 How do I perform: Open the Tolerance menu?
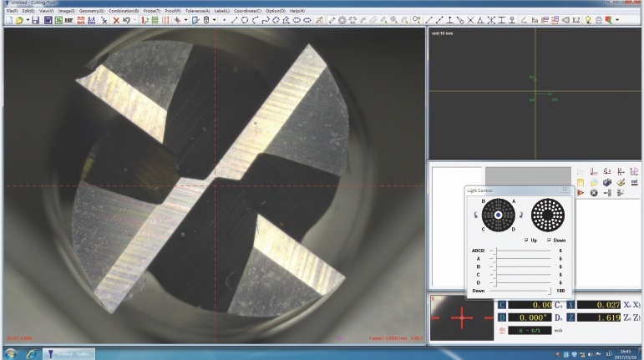pyautogui.click(x=195, y=10)
